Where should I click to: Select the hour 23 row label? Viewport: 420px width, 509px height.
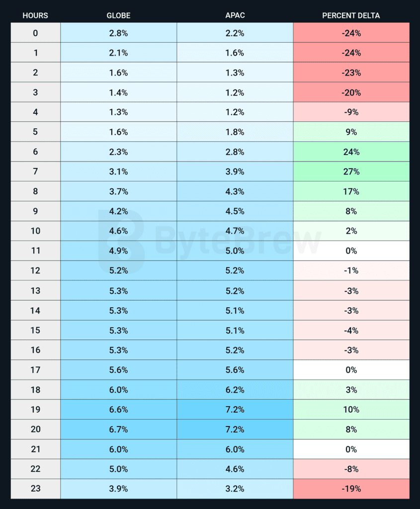pos(35,489)
